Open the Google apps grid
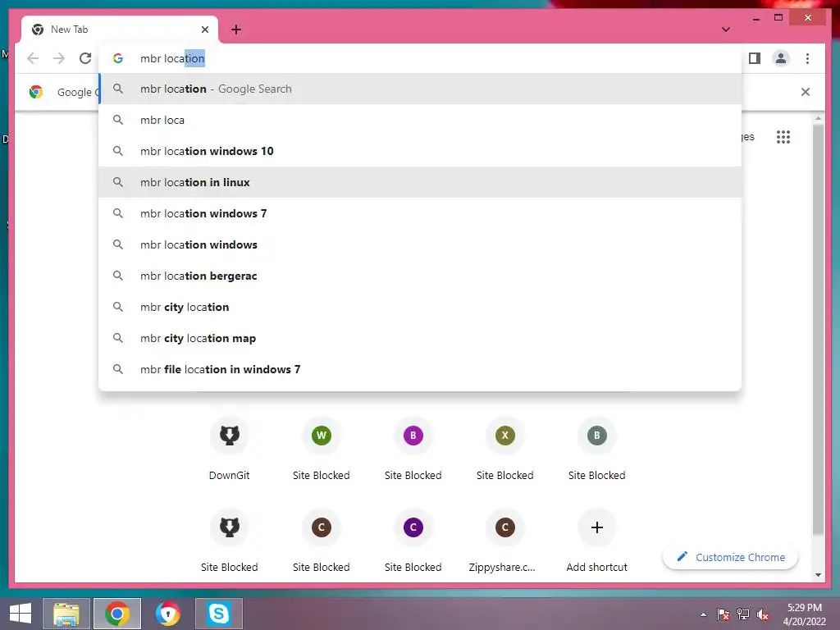 tap(783, 137)
